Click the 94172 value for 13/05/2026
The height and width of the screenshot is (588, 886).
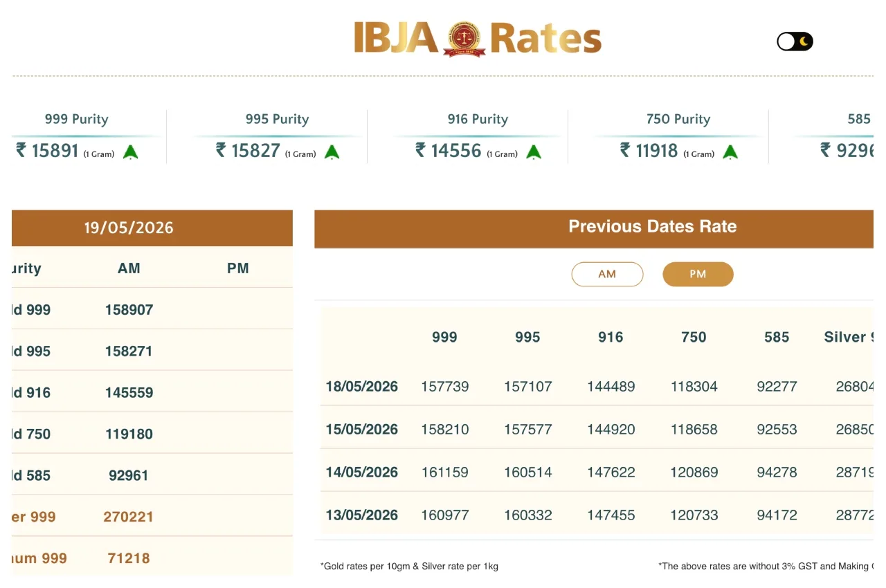(777, 515)
